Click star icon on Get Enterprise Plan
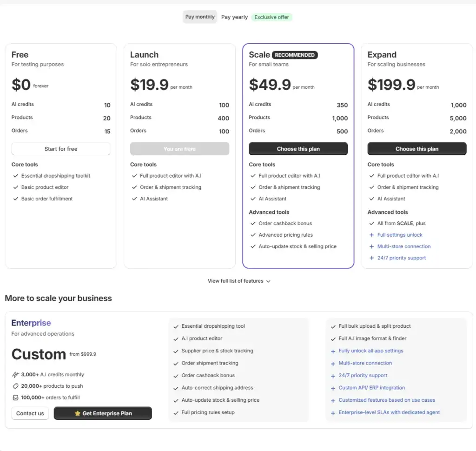Image resolution: width=476 pixels, height=451 pixels. click(78, 413)
